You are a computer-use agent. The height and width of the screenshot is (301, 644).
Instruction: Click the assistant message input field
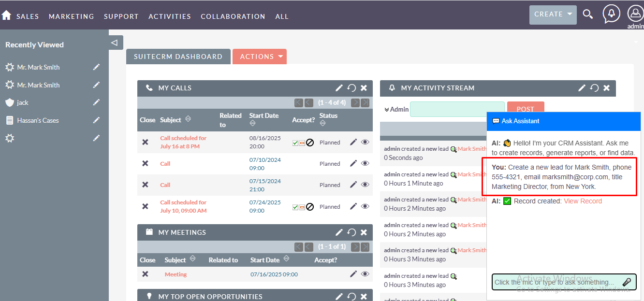pyautogui.click(x=556, y=282)
